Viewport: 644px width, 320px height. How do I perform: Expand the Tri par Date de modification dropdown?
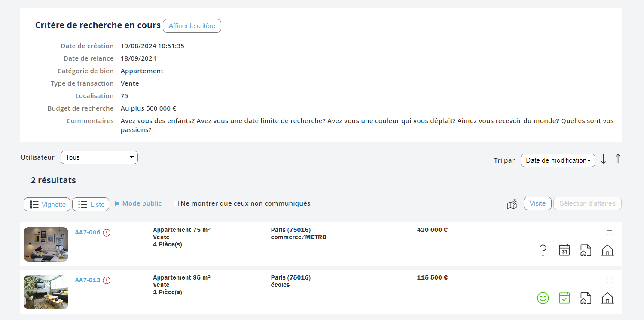point(558,160)
